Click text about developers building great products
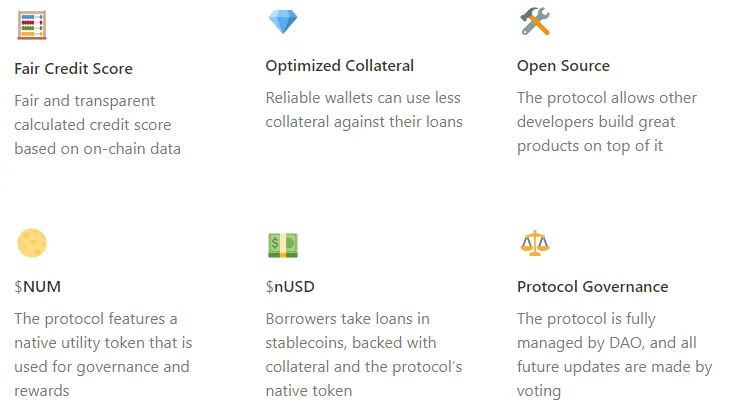 pyautogui.click(x=606, y=122)
